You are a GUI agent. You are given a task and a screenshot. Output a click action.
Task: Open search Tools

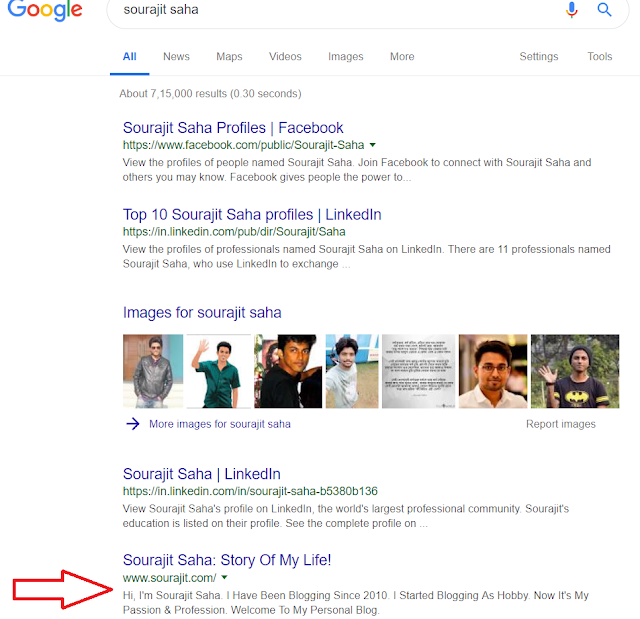point(600,56)
